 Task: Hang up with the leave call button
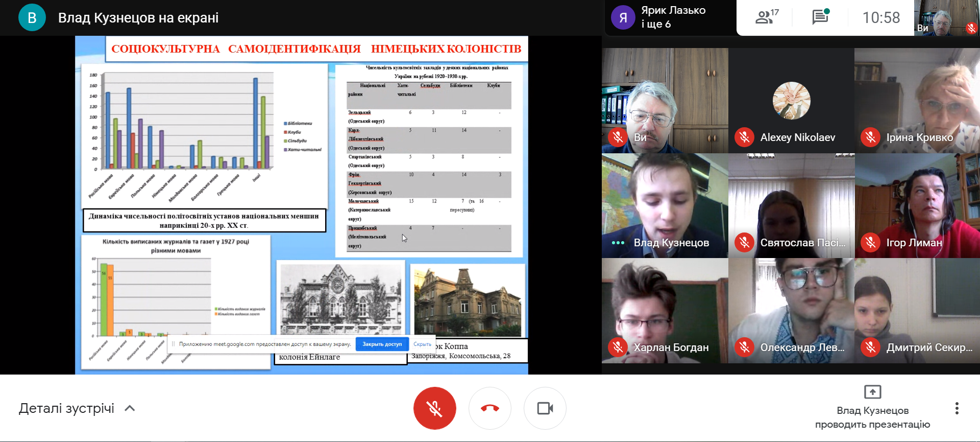490,408
